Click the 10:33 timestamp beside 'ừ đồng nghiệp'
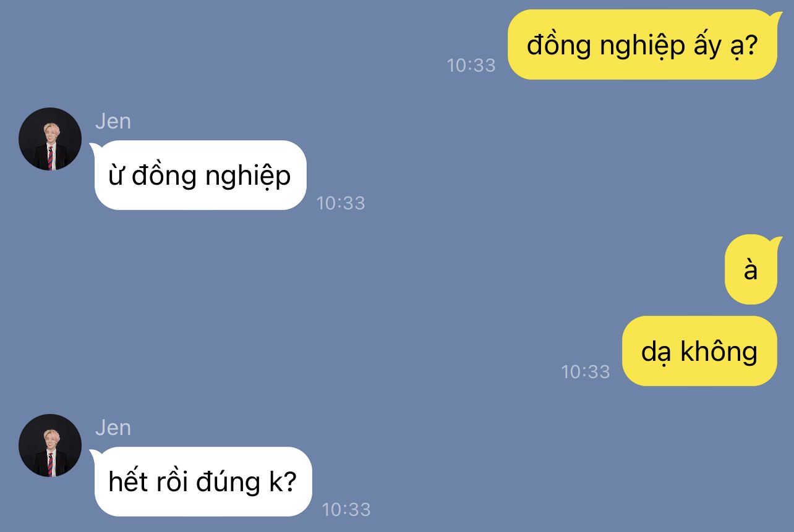Screen dimensions: 794x532 tap(341, 203)
